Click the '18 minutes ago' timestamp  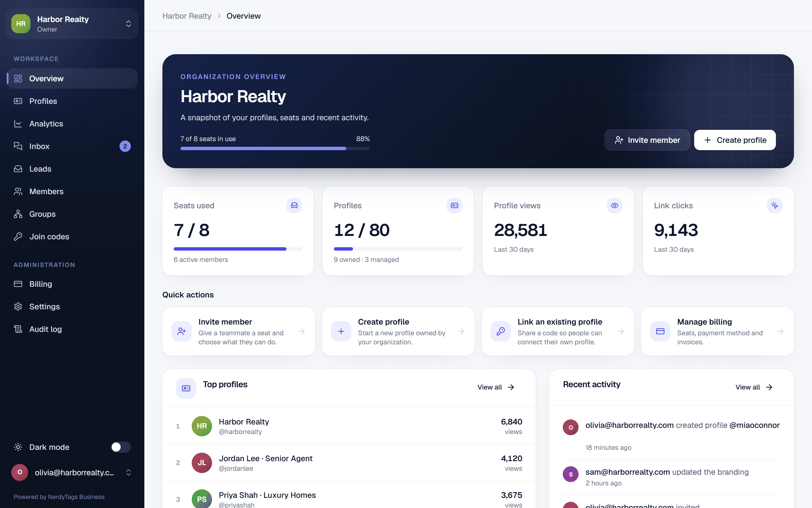click(608, 448)
